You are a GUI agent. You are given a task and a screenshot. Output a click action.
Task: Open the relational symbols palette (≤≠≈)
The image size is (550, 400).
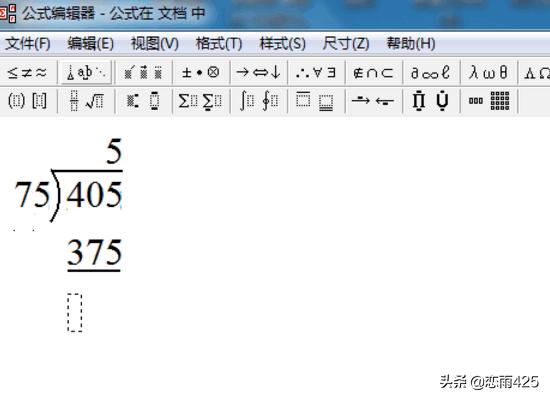point(27,73)
